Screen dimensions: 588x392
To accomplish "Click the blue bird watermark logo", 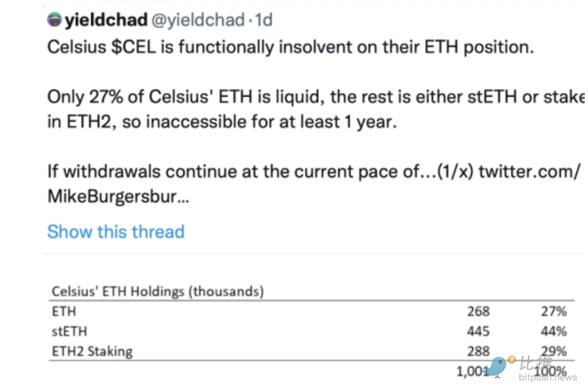I will tap(496, 367).
